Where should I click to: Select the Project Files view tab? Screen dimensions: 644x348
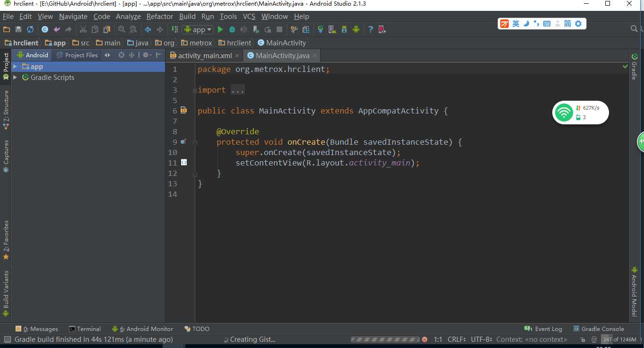tap(77, 55)
